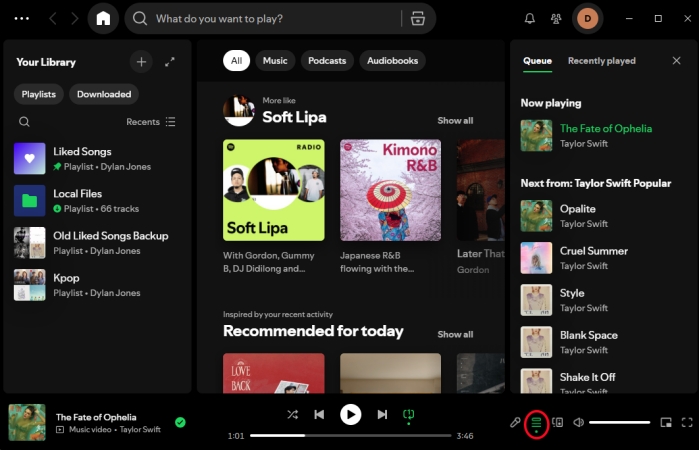Viewport: 699px width, 450px height.
Task: Open the What's New bell notifications
Action: tap(530, 18)
